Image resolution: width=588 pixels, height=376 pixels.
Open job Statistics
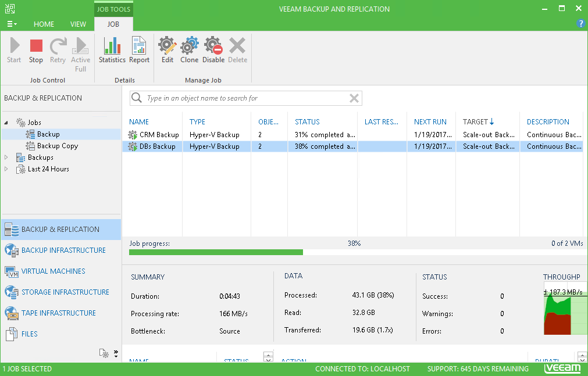[112, 50]
